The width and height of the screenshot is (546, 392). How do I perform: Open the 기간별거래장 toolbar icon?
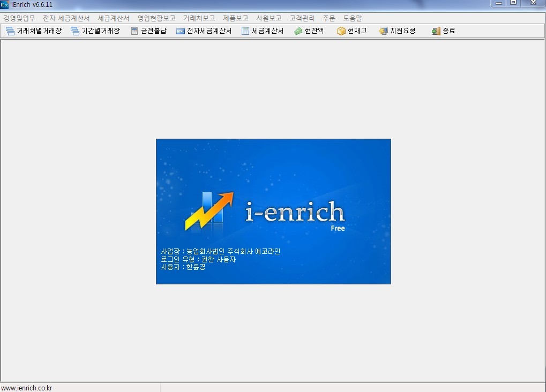click(75, 31)
